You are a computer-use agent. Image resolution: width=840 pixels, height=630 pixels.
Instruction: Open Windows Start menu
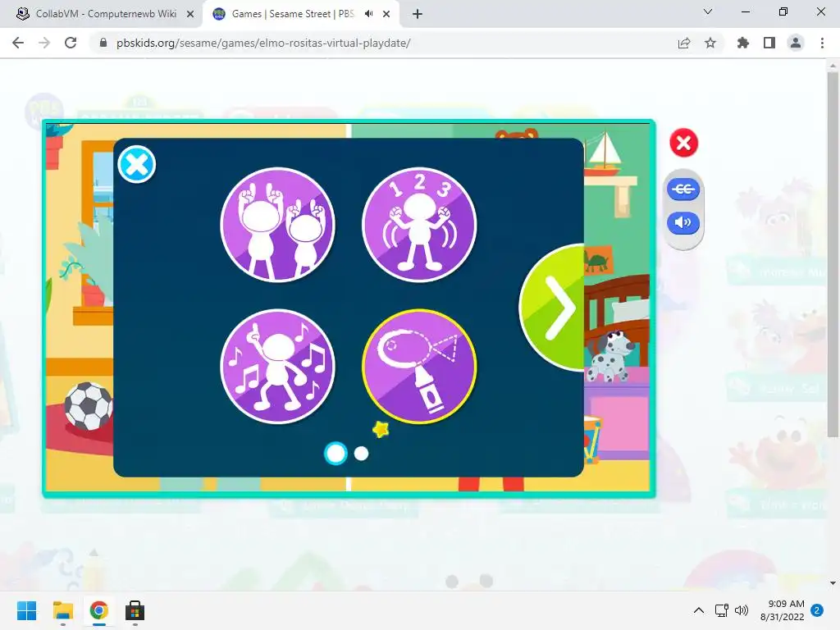[x=27, y=610]
